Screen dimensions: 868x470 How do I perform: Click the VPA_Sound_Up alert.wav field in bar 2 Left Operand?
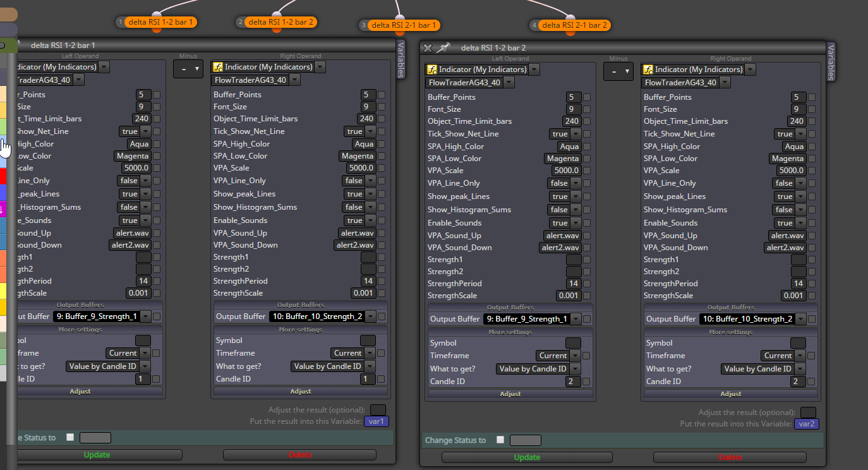point(563,236)
